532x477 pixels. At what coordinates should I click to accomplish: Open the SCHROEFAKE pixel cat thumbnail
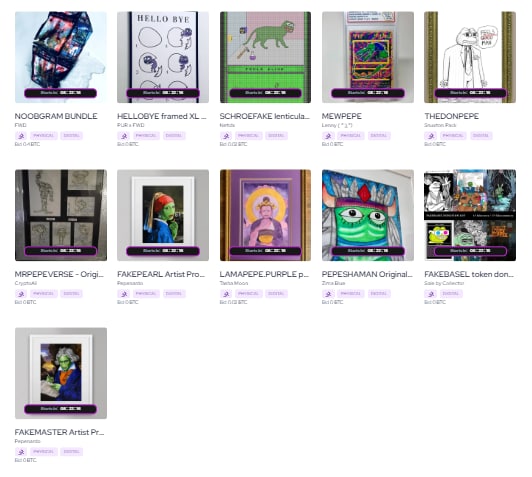[x=265, y=57]
